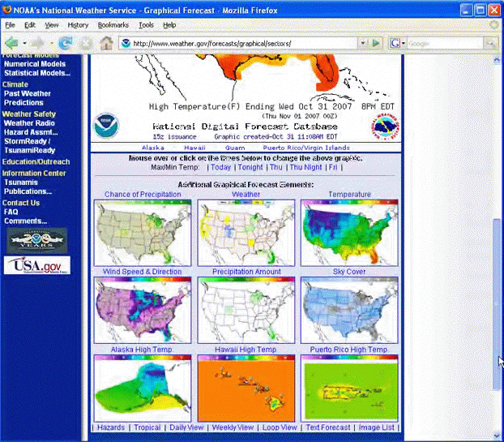Click the 200 Years celebration badge
The image size is (504, 442).
(37, 240)
